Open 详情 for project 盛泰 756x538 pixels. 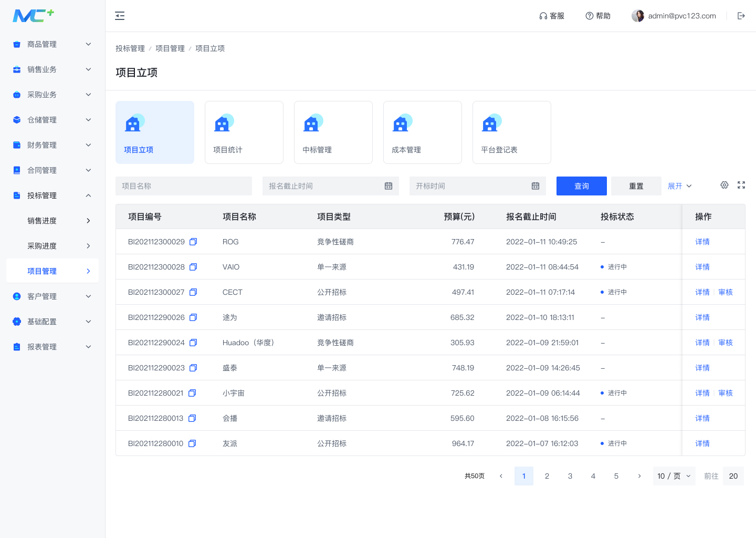coord(702,368)
